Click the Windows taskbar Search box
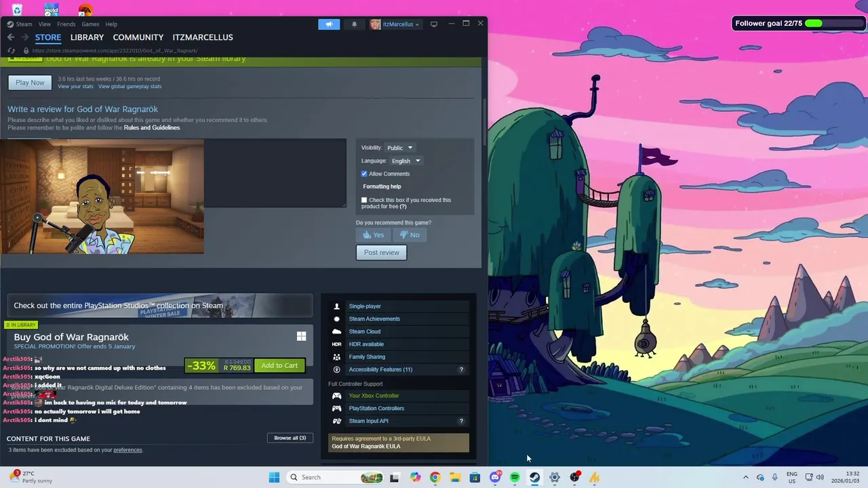The image size is (868, 488). tap(335, 477)
